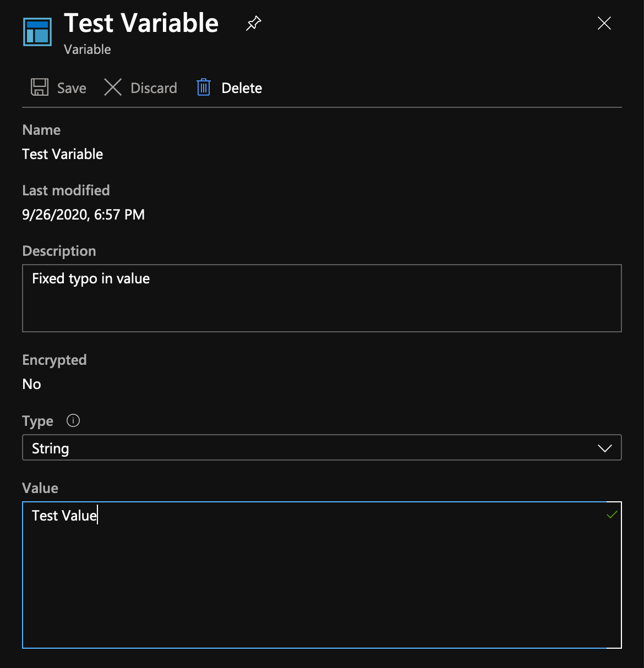Choose Discard to revert changes
The height and width of the screenshot is (668, 644).
[x=154, y=88]
